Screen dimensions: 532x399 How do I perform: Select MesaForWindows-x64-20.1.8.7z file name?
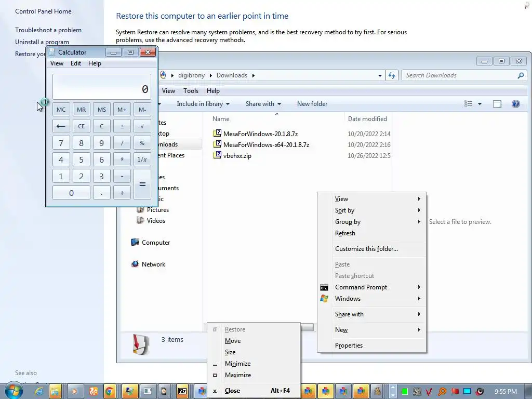tap(267, 144)
